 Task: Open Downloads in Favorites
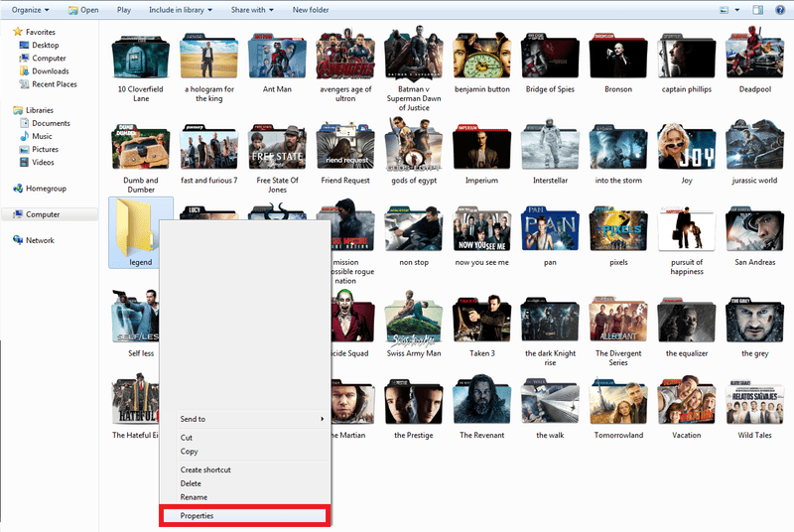(44, 71)
